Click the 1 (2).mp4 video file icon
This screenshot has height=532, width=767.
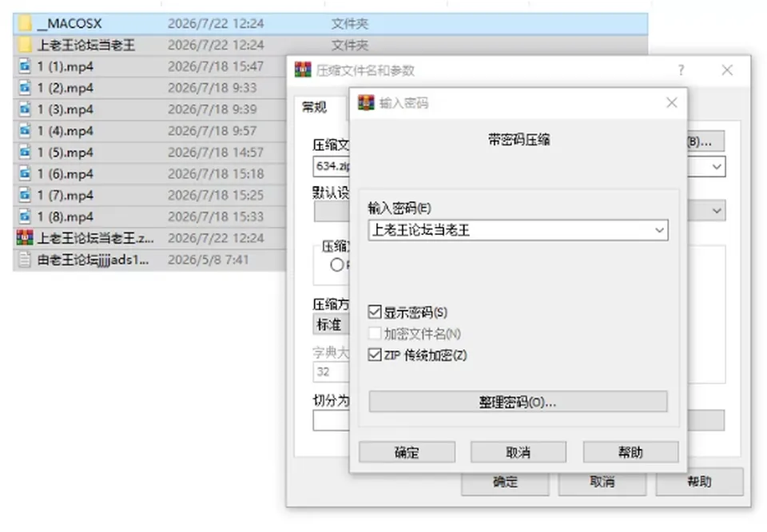click(25, 88)
